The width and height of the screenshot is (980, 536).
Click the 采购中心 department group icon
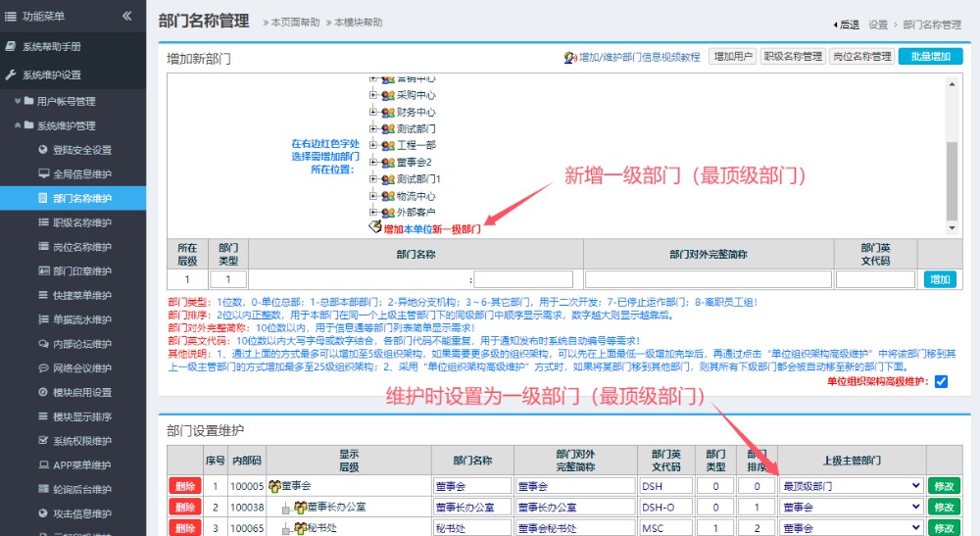point(387,96)
